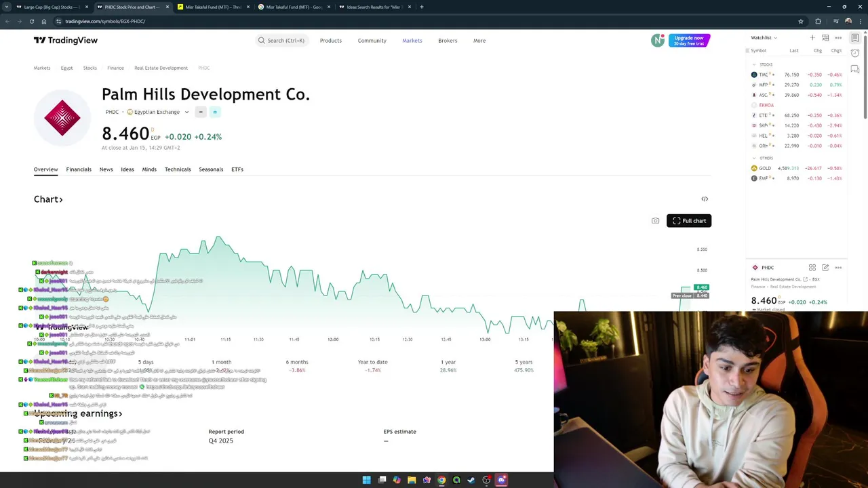Open the Technicals tab
Image resolution: width=868 pixels, height=488 pixels.
[x=178, y=169]
